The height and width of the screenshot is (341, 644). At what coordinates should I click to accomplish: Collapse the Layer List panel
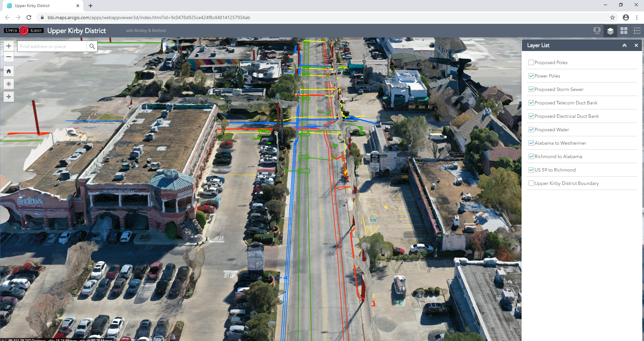(x=624, y=45)
